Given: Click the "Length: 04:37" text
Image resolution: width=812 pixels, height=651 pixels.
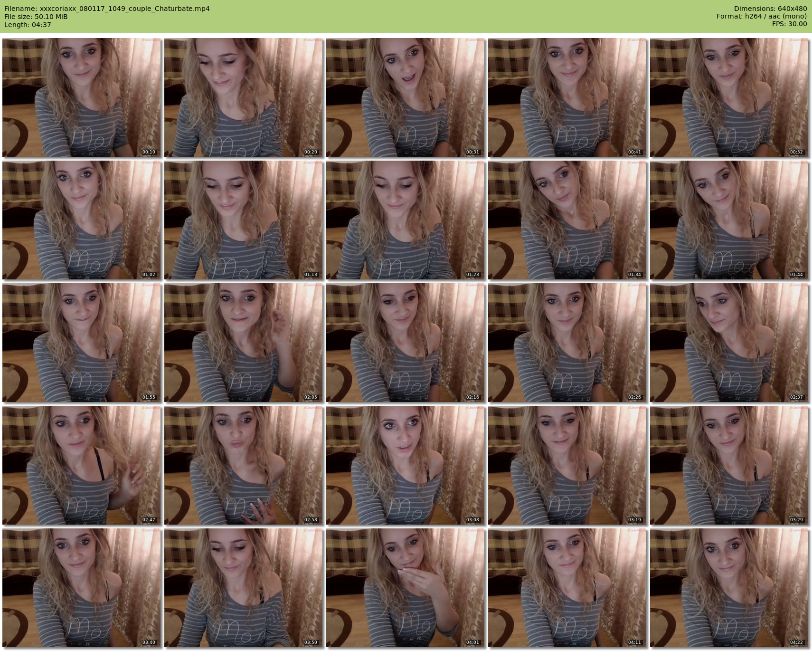Looking at the screenshot, I should pos(28,25).
